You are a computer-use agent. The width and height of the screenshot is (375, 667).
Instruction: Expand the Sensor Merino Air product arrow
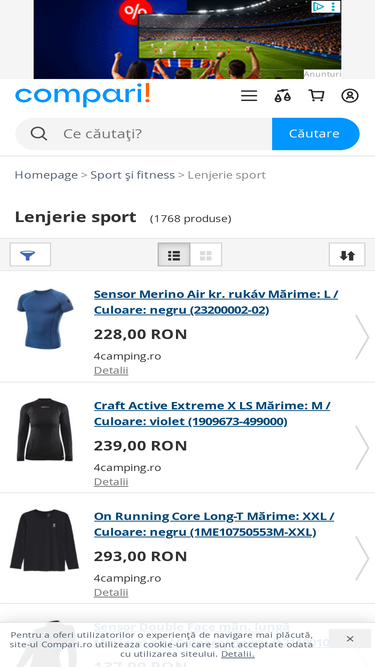[x=362, y=337]
